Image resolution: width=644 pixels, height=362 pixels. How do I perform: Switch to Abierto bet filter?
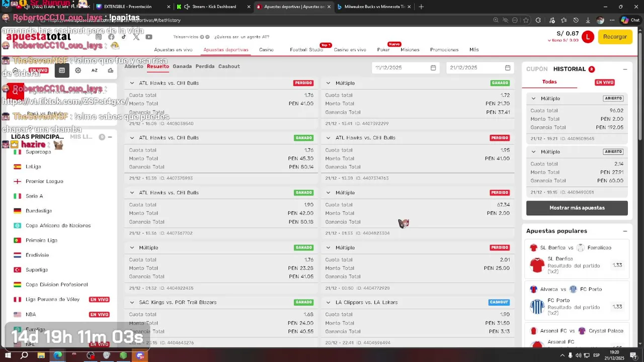(134, 66)
